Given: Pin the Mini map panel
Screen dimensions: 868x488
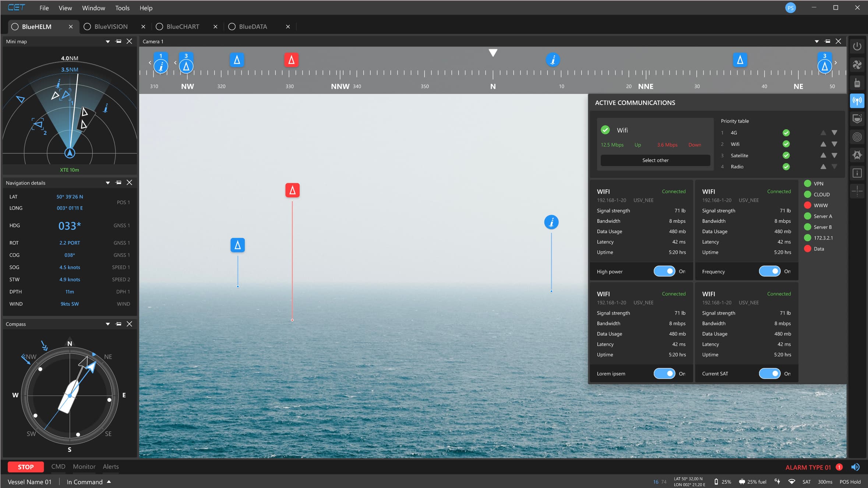Looking at the screenshot, I should point(119,41).
